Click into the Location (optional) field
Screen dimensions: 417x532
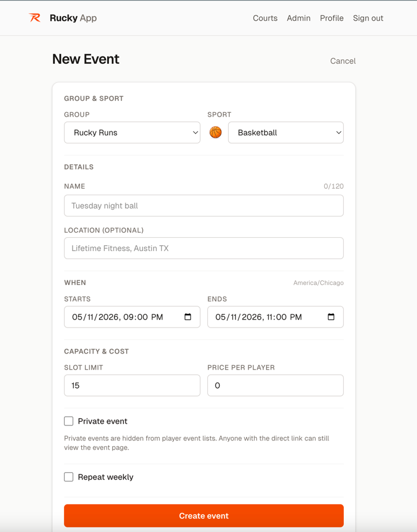[203, 248]
